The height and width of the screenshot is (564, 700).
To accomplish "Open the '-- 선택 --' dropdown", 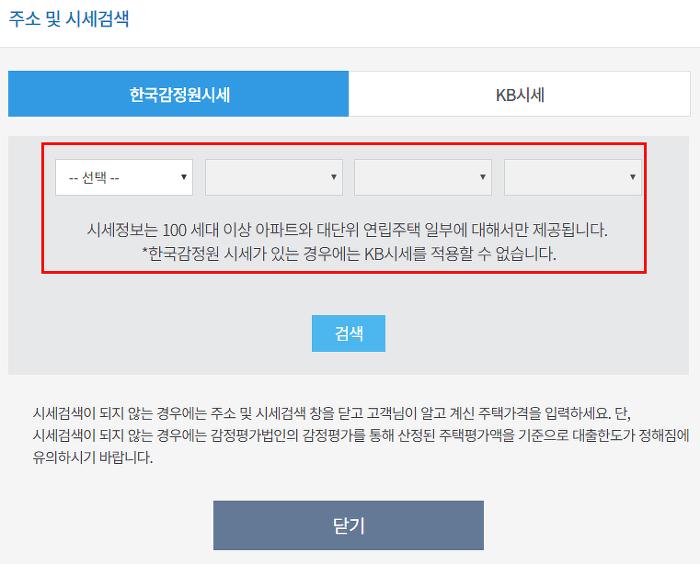I will tap(124, 177).
